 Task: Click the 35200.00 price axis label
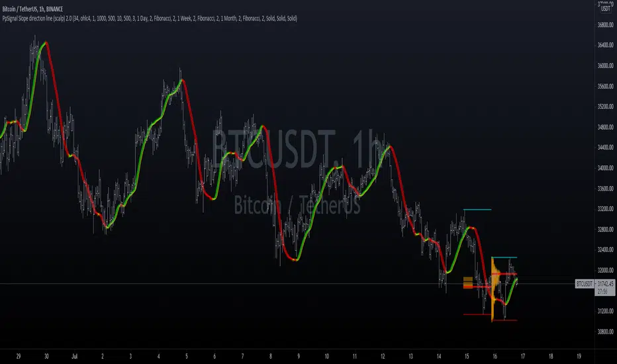pyautogui.click(x=605, y=107)
